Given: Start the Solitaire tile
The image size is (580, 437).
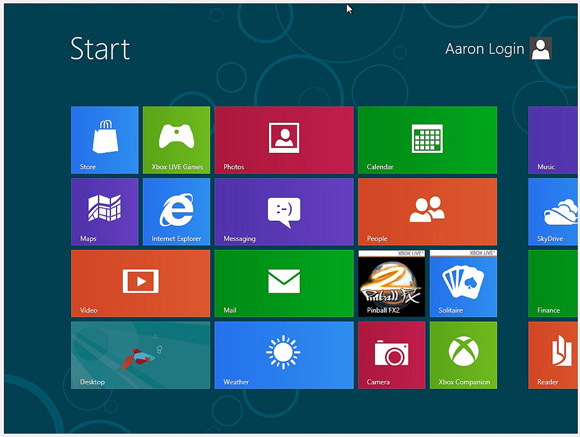Looking at the screenshot, I should click(463, 283).
